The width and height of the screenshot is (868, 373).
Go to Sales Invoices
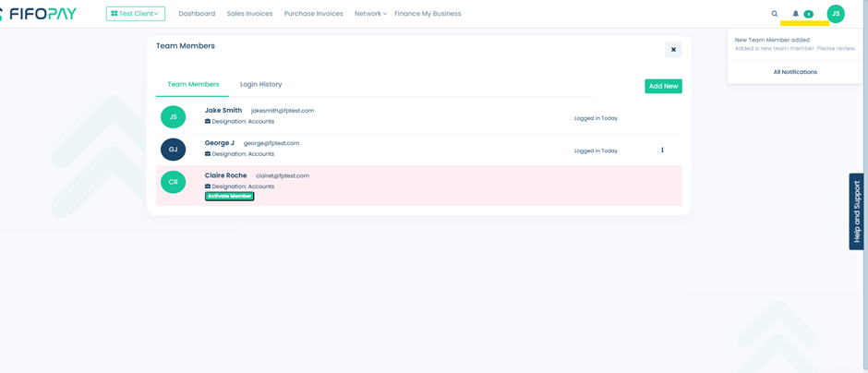(x=249, y=14)
